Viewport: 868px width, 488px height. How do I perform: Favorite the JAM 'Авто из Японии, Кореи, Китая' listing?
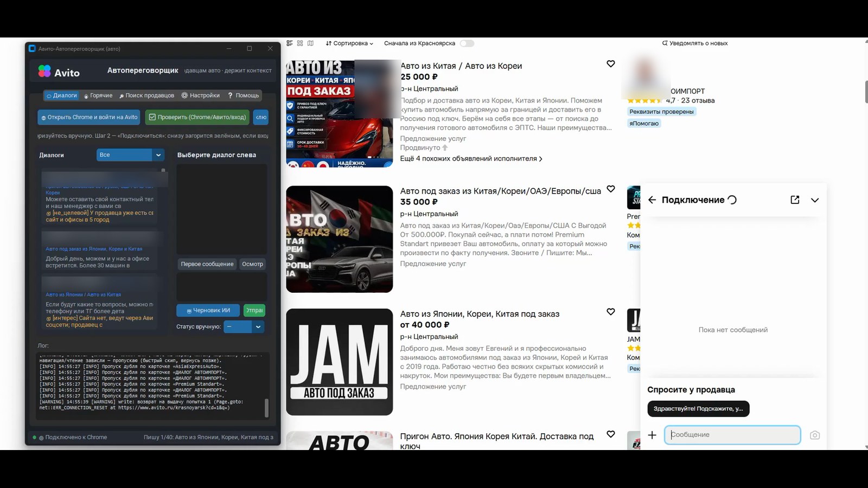point(611,312)
